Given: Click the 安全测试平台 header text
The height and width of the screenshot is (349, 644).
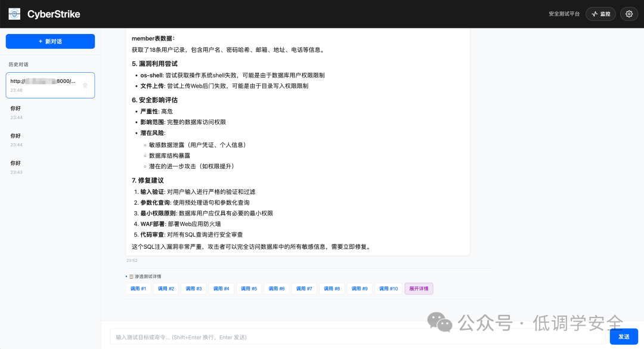Looking at the screenshot, I should (564, 14).
